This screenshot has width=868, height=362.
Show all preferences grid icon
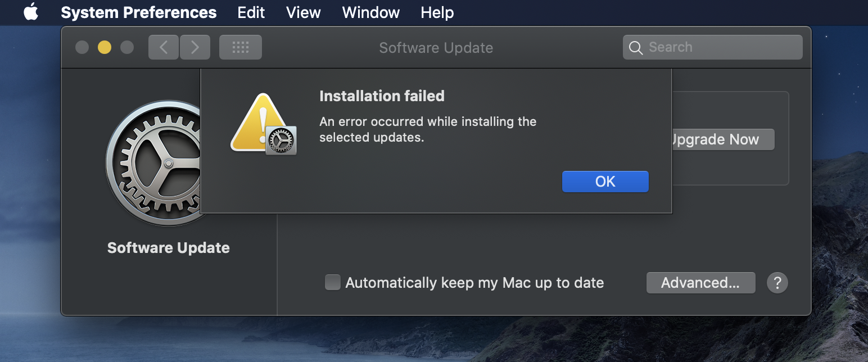(241, 47)
